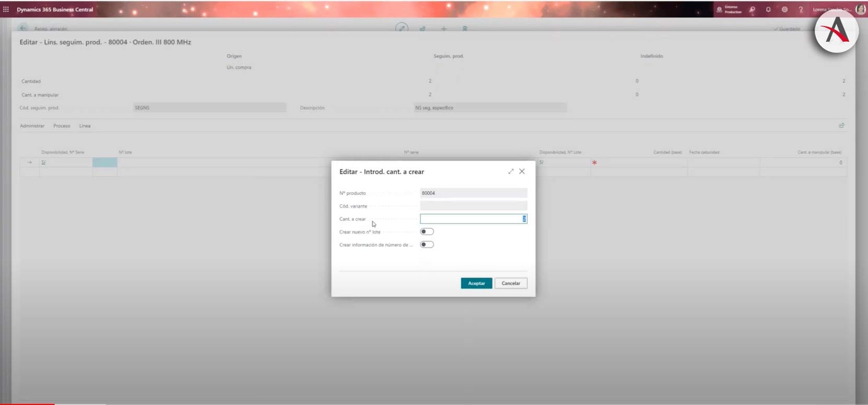This screenshot has width=868, height=405.
Task: Expand the dialog with the diagonal arrows icon
Action: (511, 171)
